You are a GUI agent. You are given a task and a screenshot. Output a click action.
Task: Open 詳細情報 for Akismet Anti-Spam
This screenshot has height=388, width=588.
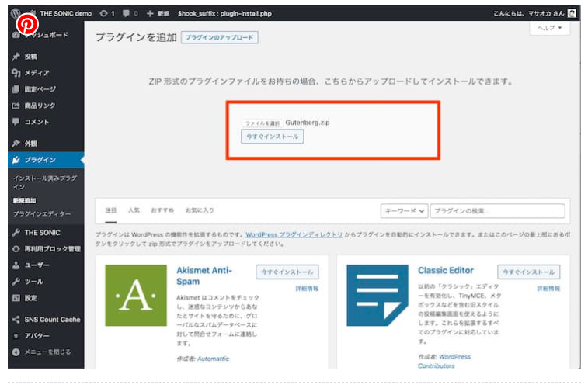point(307,289)
